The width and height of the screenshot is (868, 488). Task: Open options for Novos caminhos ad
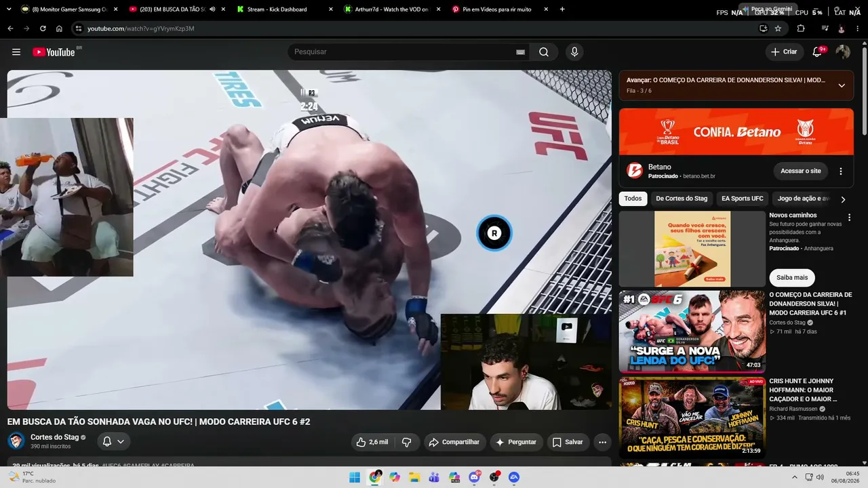849,218
